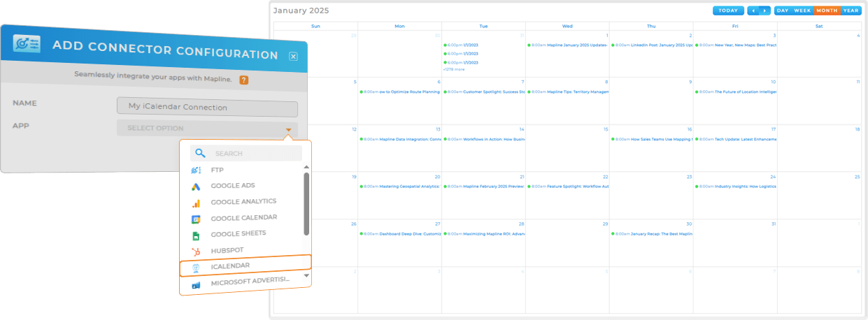Click the iCalendar connector icon

pyautogui.click(x=197, y=267)
